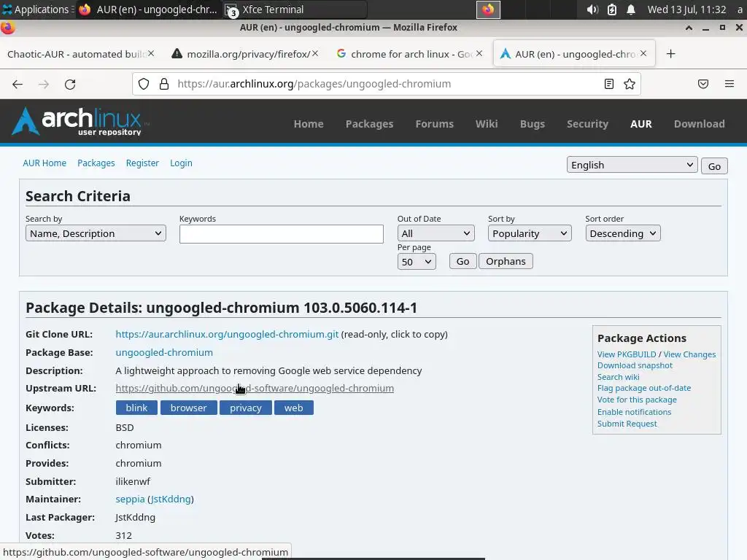
Task: Open Security in Arch navigation bar
Action: point(587,124)
